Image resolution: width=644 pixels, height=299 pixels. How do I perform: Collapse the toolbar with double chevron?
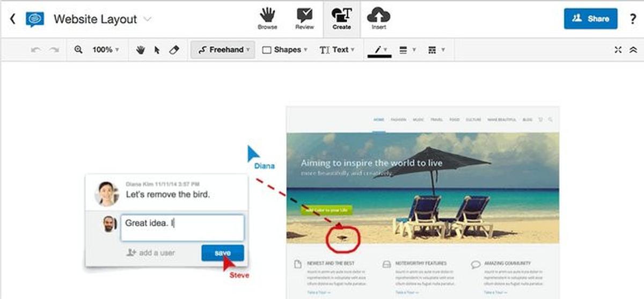click(x=633, y=49)
